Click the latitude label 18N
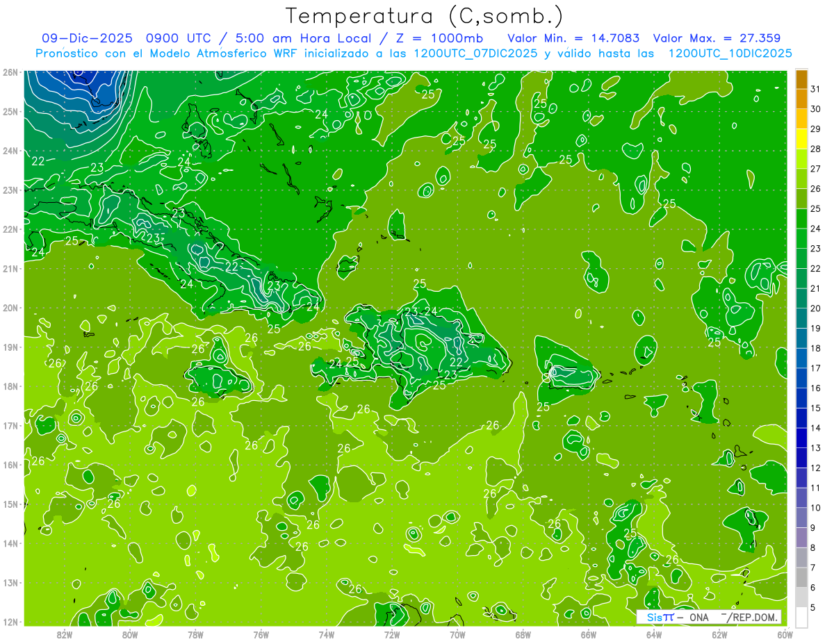Screen dimensions: 834x644 (10, 386)
